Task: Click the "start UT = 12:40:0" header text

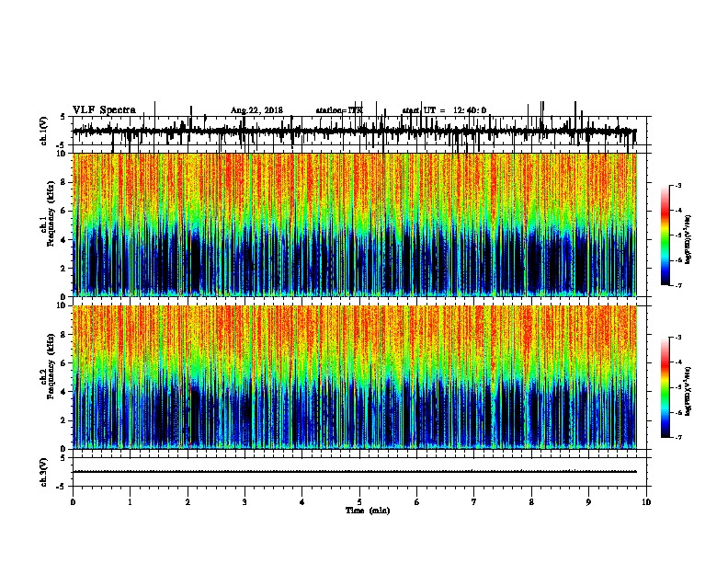Action: tap(444, 110)
